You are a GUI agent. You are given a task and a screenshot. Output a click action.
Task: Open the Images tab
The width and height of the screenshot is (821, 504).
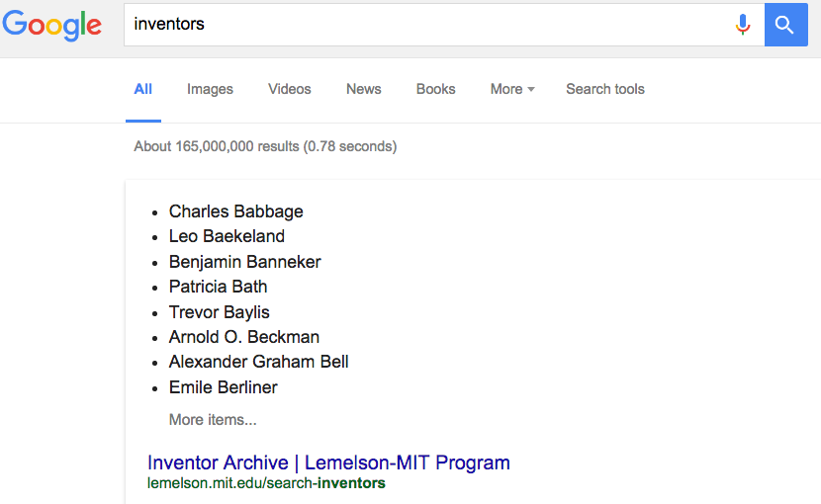pyautogui.click(x=210, y=89)
